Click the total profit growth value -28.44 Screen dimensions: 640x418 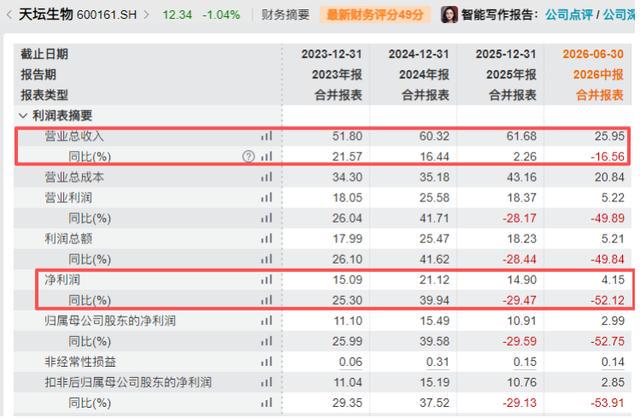click(519, 259)
